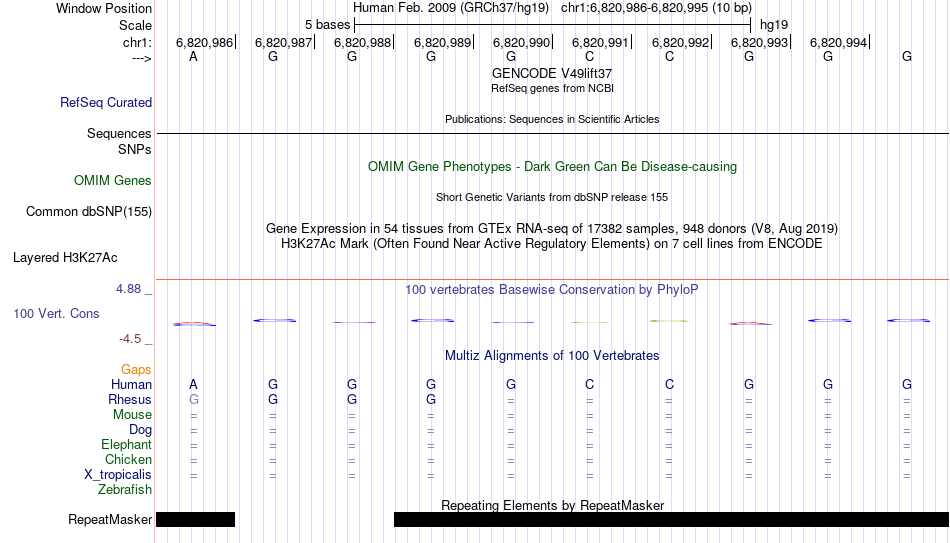Select Short Genetic Variants from dbSNP title
The width and height of the screenshot is (950, 543).
pos(552,198)
